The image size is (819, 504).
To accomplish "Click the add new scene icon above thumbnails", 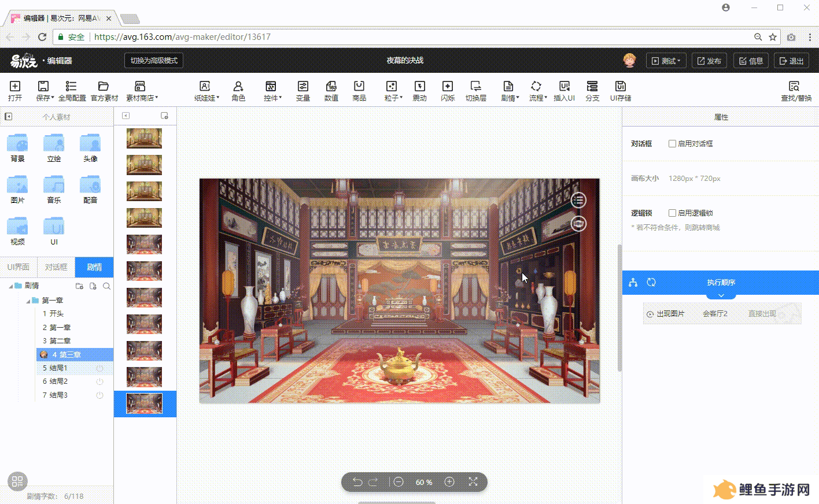I will click(164, 116).
